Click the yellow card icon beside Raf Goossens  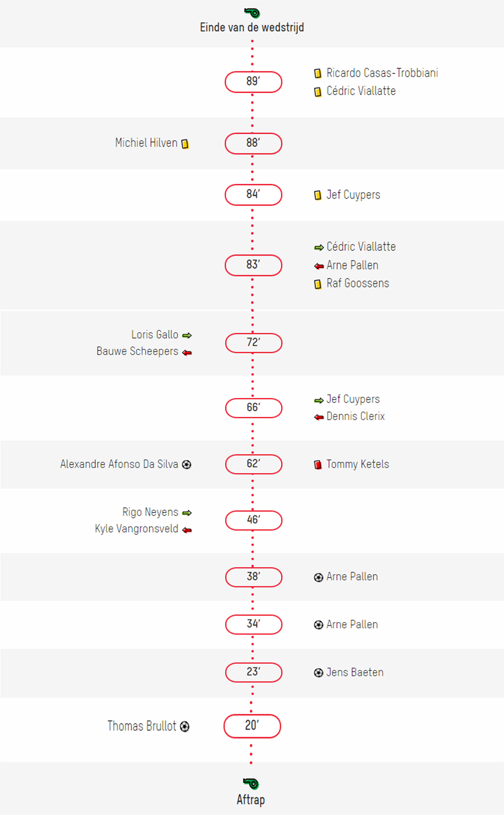318,284
